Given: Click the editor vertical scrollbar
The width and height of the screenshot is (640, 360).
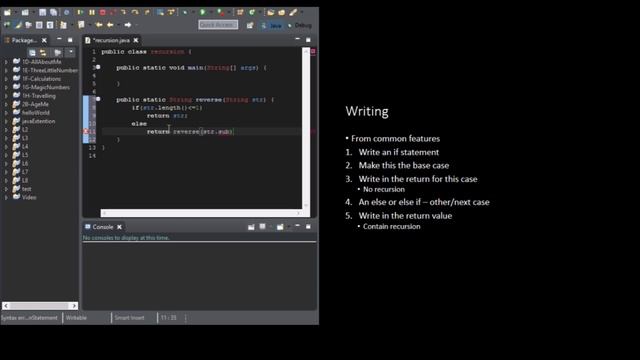Looking at the screenshot, I should point(306,129).
